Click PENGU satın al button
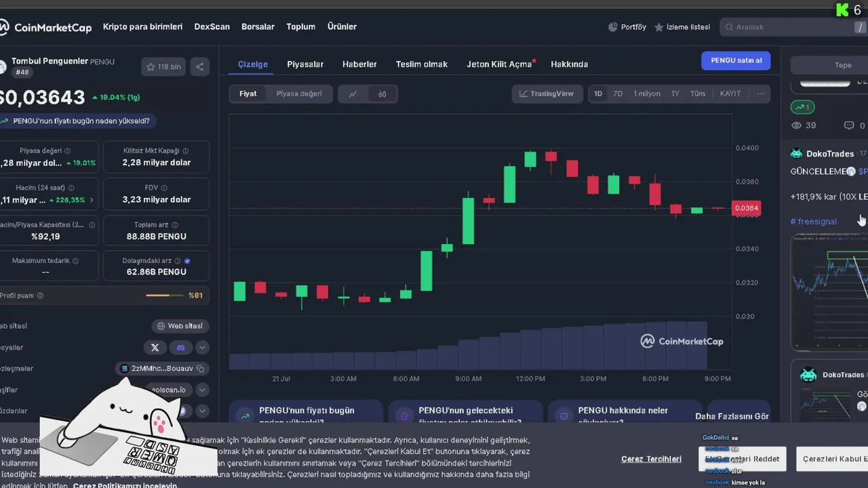The width and height of the screenshot is (868, 488). point(736,60)
